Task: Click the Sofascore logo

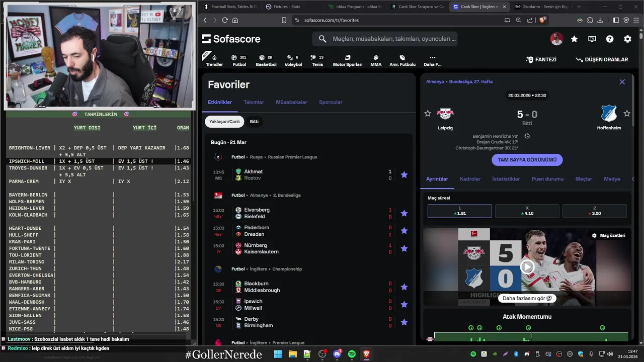Action: 231,39
